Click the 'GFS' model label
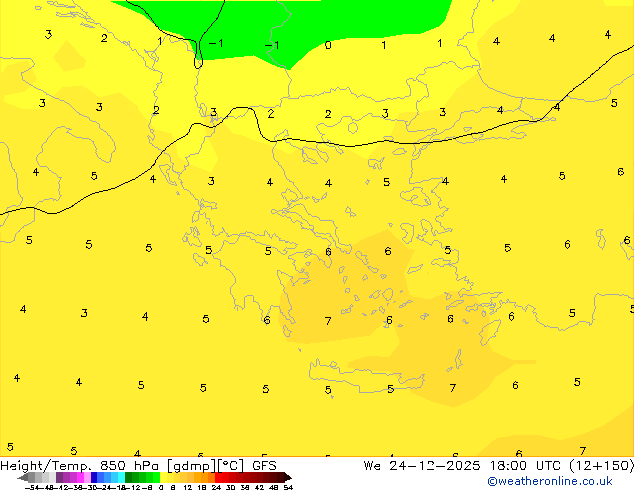 pos(264,466)
